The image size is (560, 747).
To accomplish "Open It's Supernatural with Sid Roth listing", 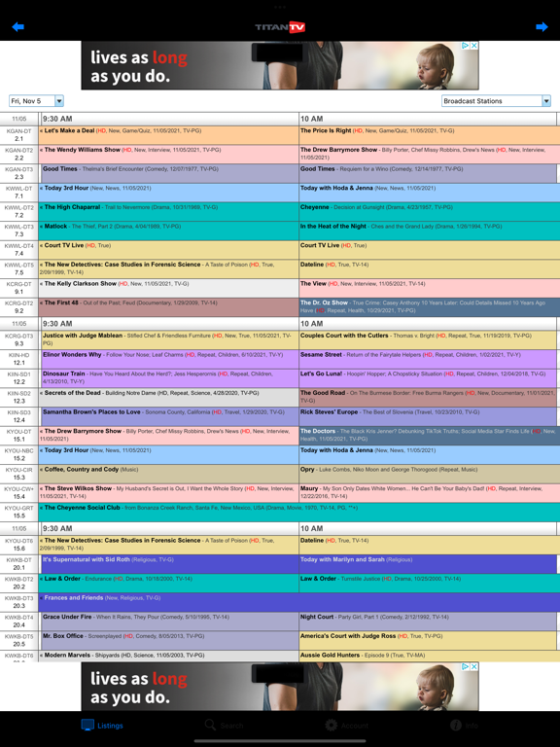I will 169,564.
